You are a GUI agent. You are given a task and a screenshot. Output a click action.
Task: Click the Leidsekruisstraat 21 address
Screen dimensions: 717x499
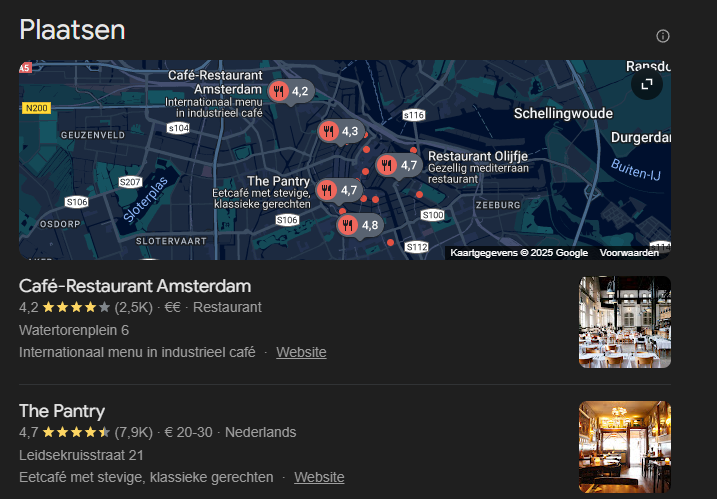click(x=81, y=455)
